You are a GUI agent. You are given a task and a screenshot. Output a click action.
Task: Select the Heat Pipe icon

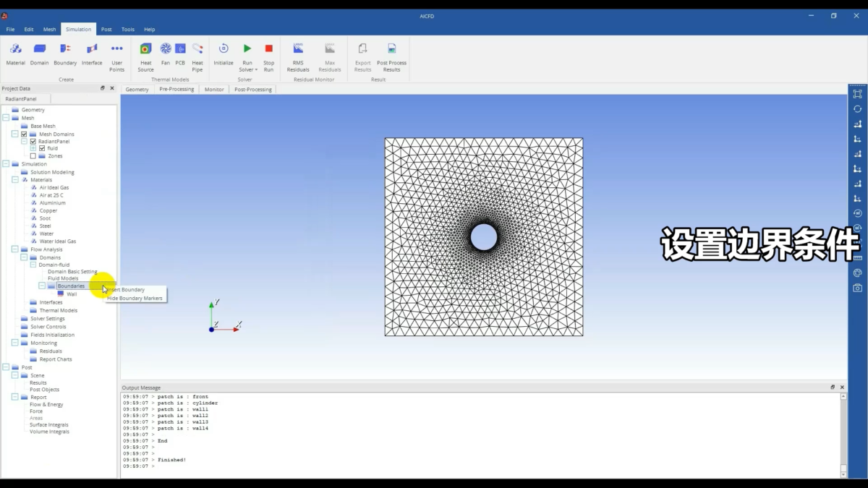(x=197, y=48)
